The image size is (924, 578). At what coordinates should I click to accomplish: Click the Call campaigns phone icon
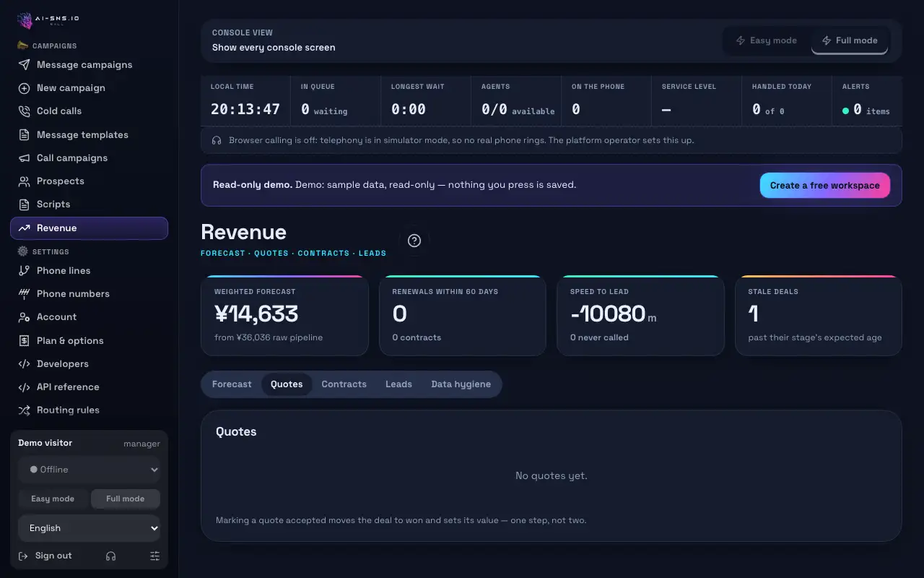[24, 158]
